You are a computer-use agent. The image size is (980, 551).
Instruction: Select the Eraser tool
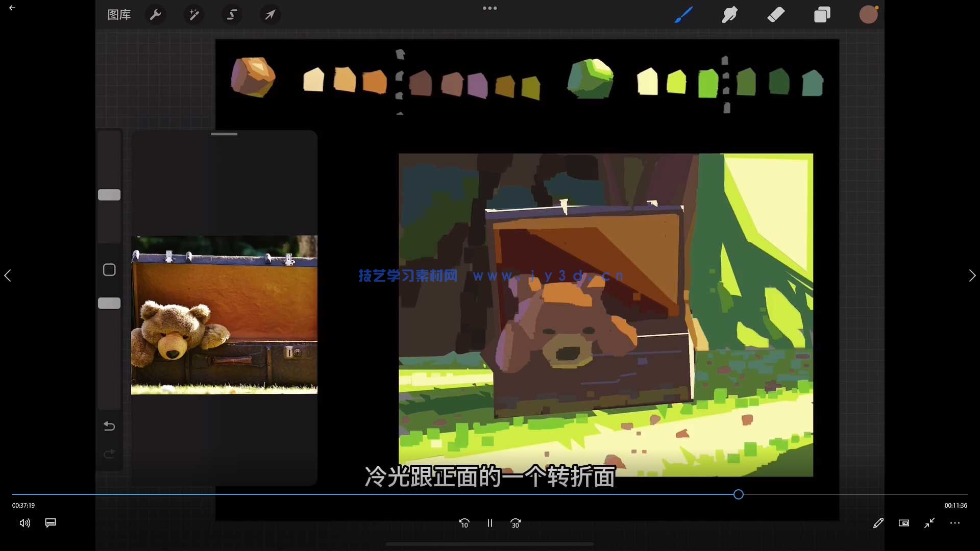coord(775,15)
